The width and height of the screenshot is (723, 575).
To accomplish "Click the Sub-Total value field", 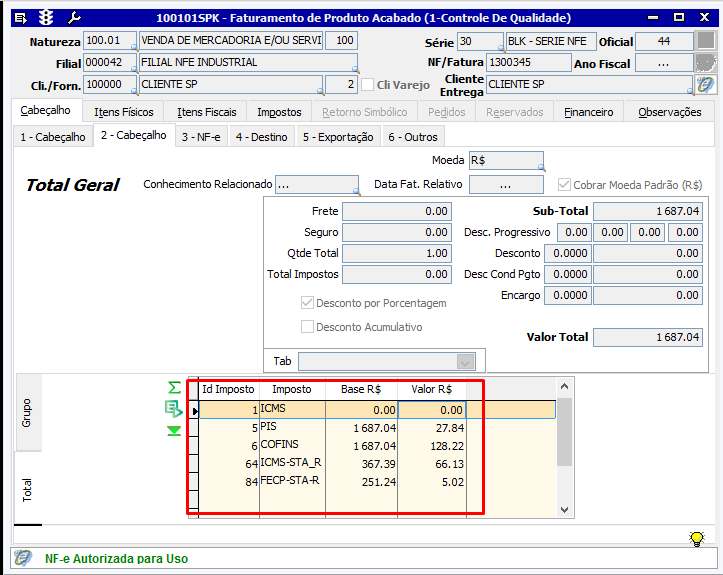I will pos(648,211).
